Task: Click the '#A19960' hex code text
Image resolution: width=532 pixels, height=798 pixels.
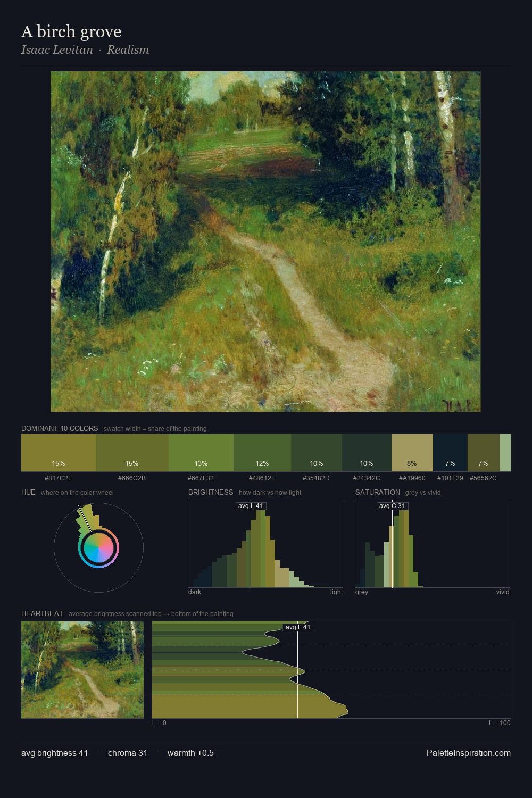Action: tap(412, 478)
